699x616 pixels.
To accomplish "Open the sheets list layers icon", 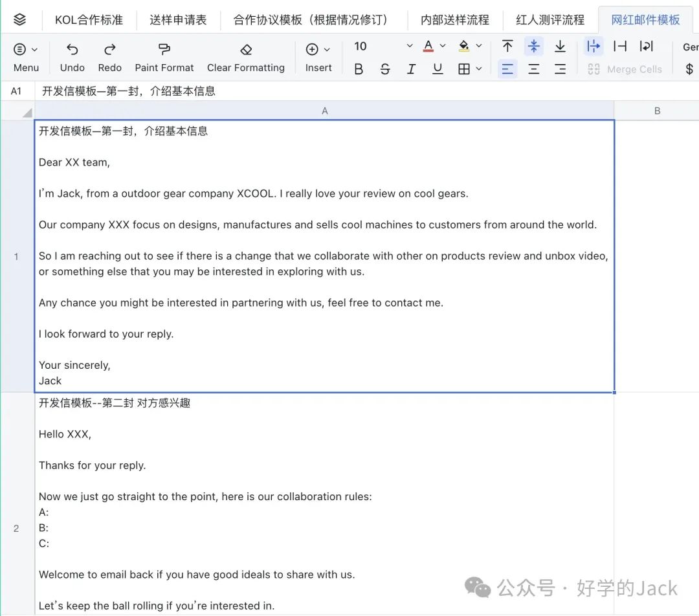I will [19, 19].
